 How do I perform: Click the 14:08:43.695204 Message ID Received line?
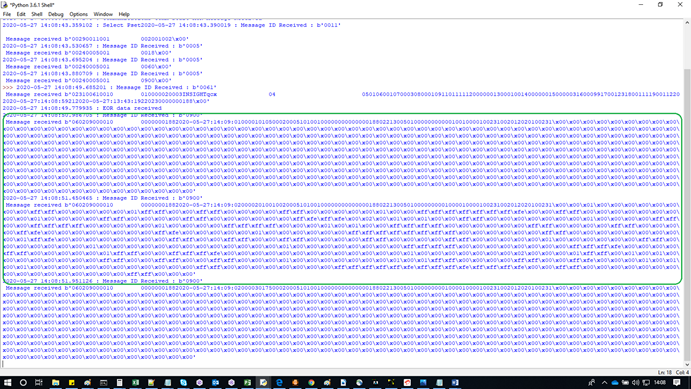[x=103, y=59]
